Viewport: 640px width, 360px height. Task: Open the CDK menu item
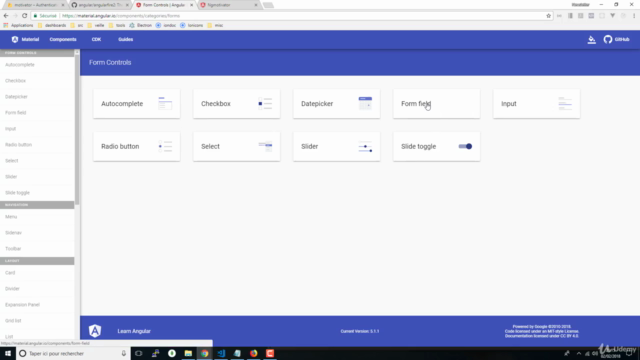click(96, 40)
